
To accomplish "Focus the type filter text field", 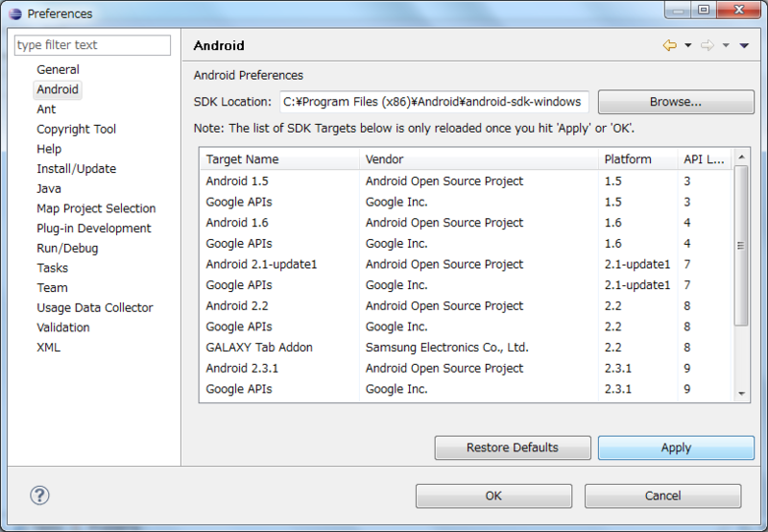I will 92,45.
